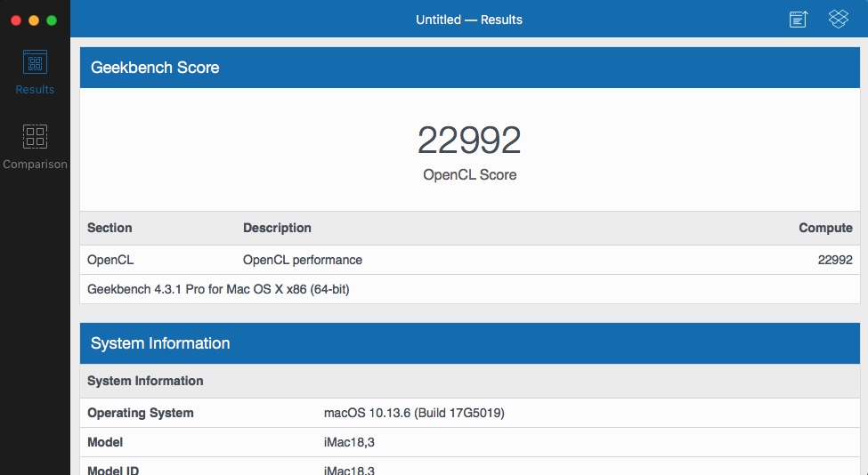Click the 'Untitled — Results' window title

pos(469,20)
